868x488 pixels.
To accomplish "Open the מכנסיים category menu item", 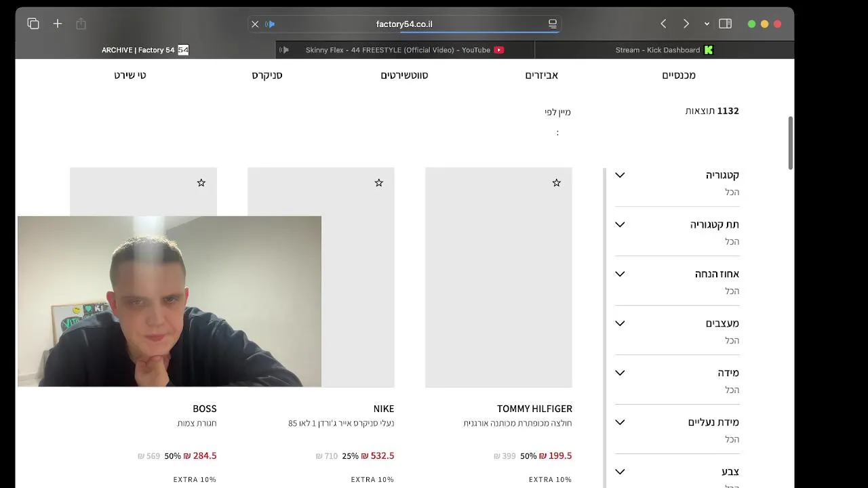I will coord(679,75).
